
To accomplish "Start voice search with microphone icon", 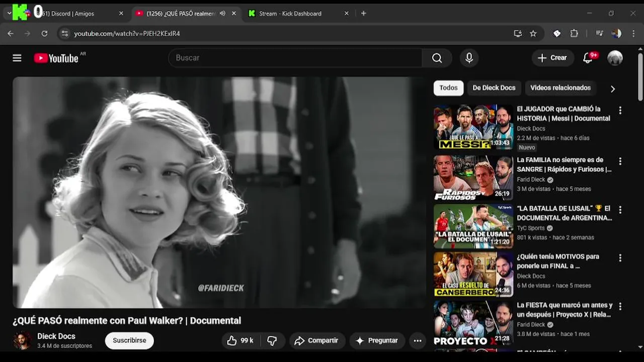I will [469, 58].
